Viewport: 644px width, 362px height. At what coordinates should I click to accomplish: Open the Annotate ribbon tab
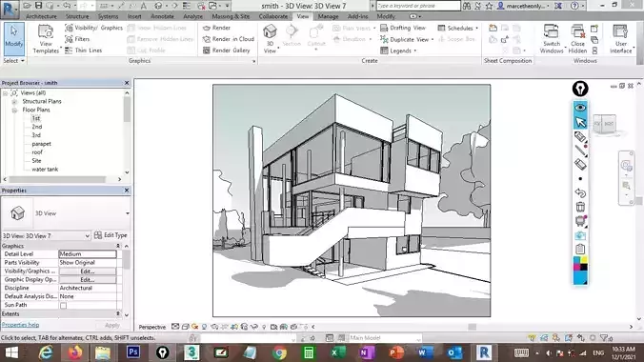[162, 16]
